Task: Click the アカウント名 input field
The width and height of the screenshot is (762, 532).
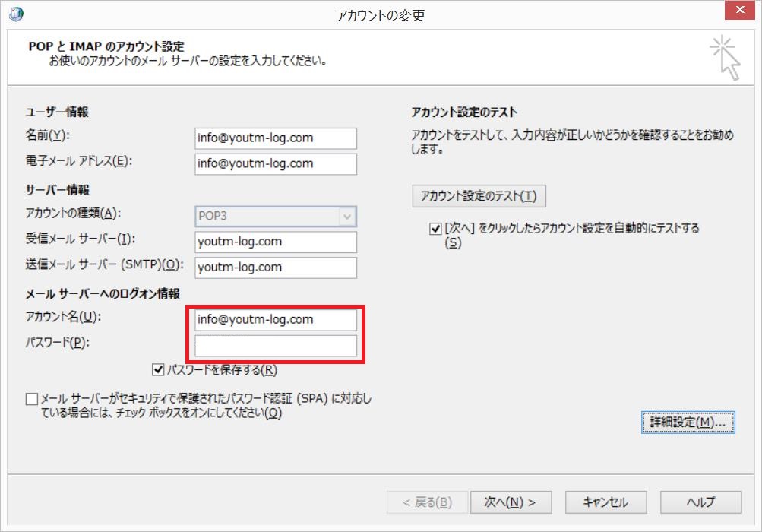Action: click(276, 320)
